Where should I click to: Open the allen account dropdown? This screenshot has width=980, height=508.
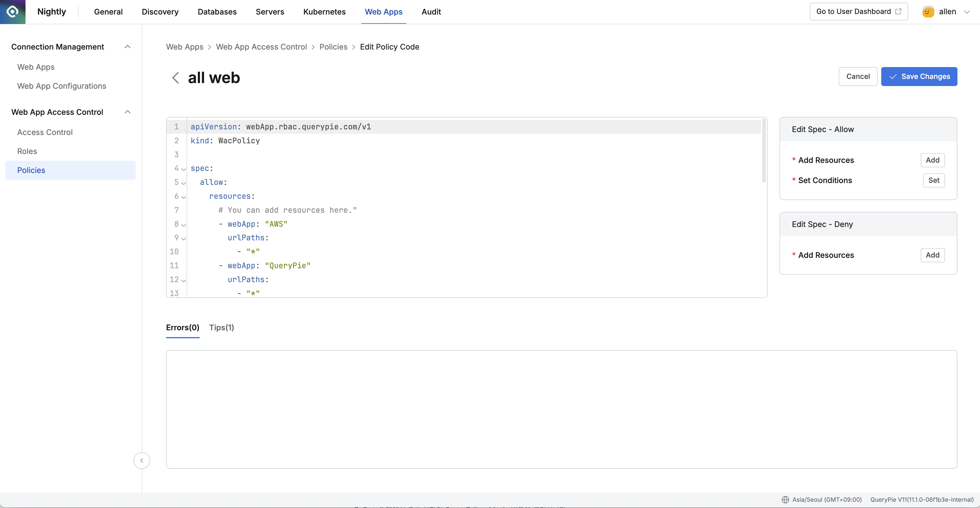click(x=967, y=12)
